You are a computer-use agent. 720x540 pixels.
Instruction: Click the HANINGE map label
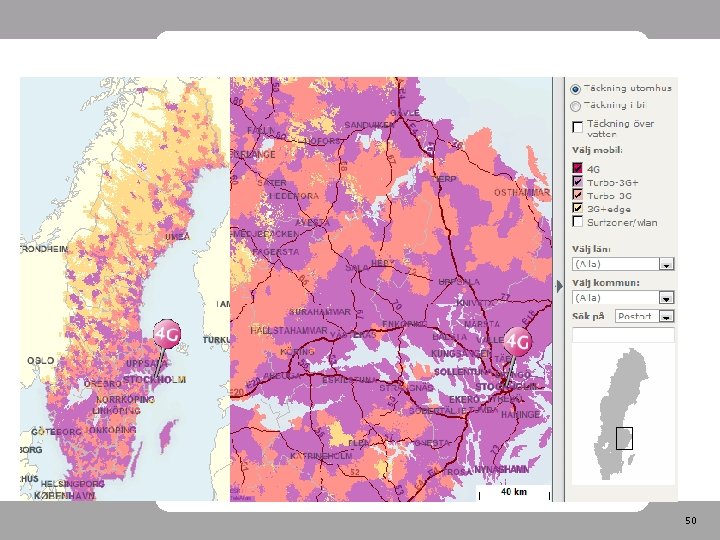(x=521, y=414)
